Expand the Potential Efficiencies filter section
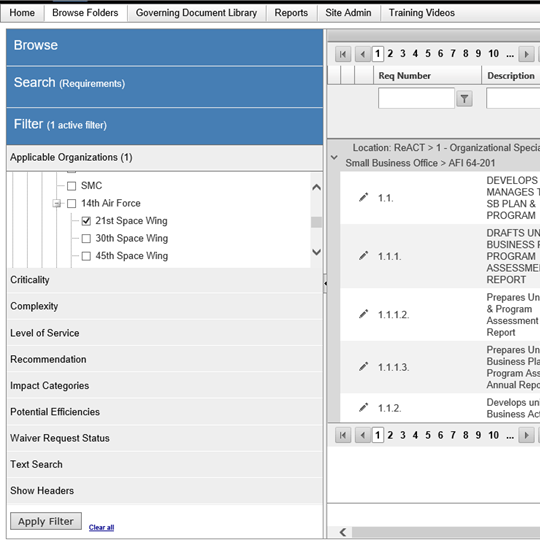 pyautogui.click(x=165, y=412)
